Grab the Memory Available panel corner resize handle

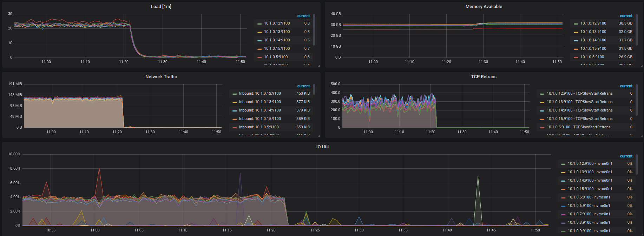click(642, 66)
